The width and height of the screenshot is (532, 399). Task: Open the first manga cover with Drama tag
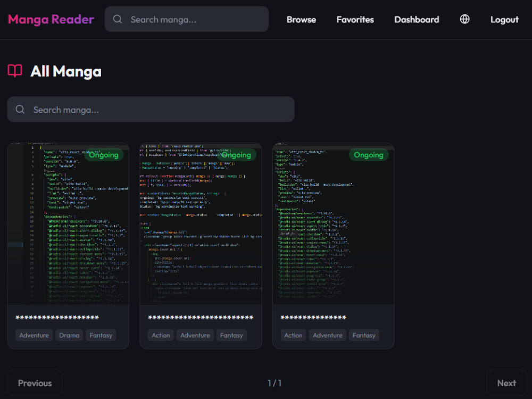(68, 223)
